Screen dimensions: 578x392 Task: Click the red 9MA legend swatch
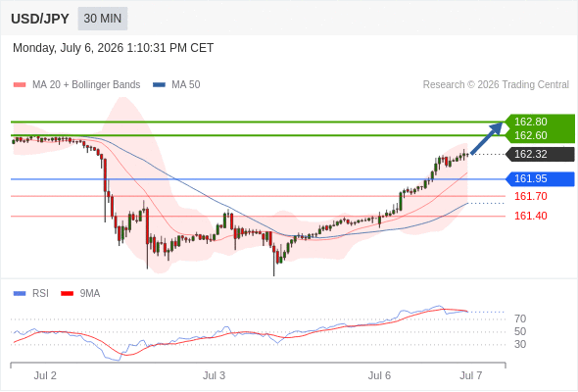click(x=67, y=294)
